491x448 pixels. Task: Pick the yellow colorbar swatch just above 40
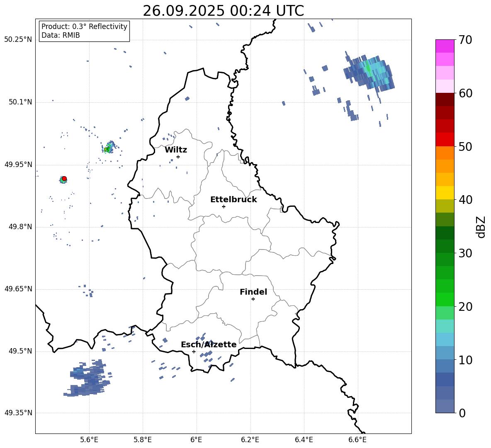[445, 193]
